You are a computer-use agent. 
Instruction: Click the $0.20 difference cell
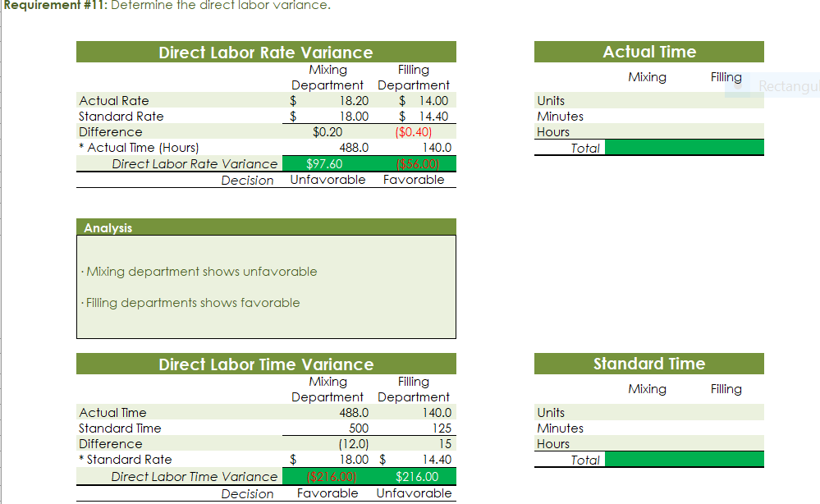pyautogui.click(x=328, y=132)
